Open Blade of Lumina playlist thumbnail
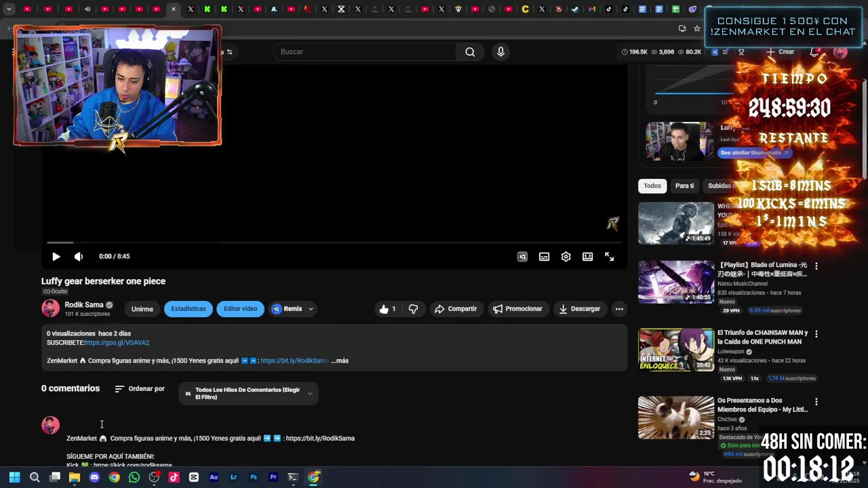 click(676, 282)
